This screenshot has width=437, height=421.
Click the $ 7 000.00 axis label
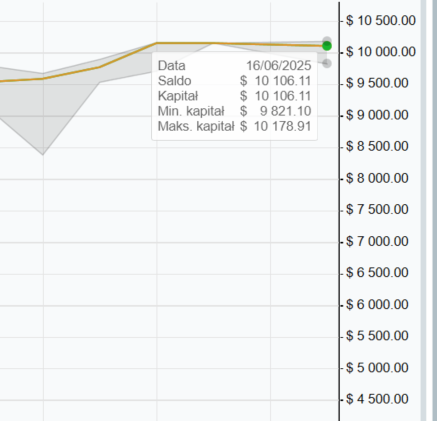[x=377, y=241]
